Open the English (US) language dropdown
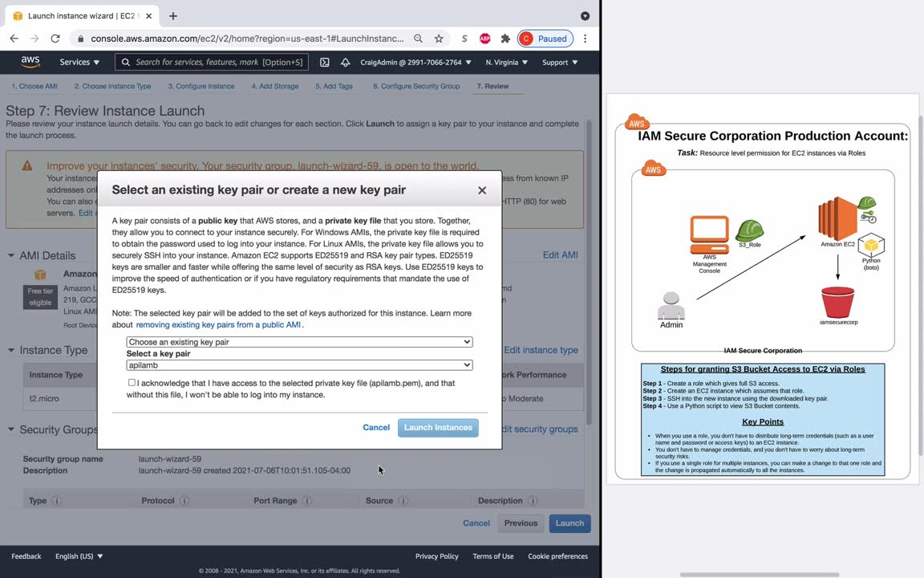The width and height of the screenshot is (924, 578). (x=79, y=556)
